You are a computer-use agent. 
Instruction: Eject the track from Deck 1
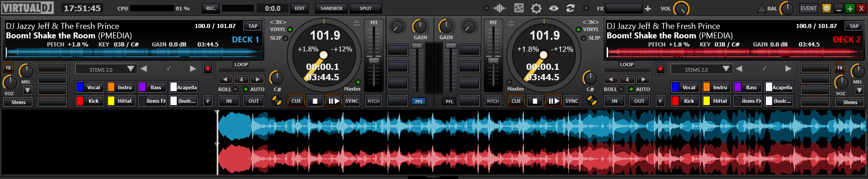pyautogui.click(x=357, y=23)
